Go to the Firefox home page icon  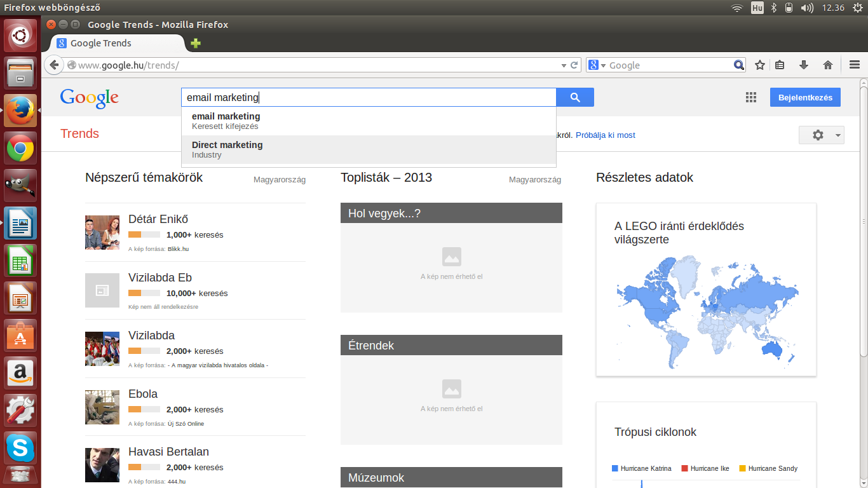(x=827, y=65)
